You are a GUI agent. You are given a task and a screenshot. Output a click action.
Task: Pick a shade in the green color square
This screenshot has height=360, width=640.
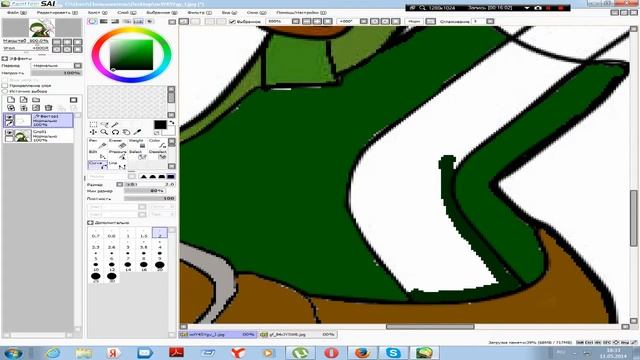pyautogui.click(x=131, y=55)
